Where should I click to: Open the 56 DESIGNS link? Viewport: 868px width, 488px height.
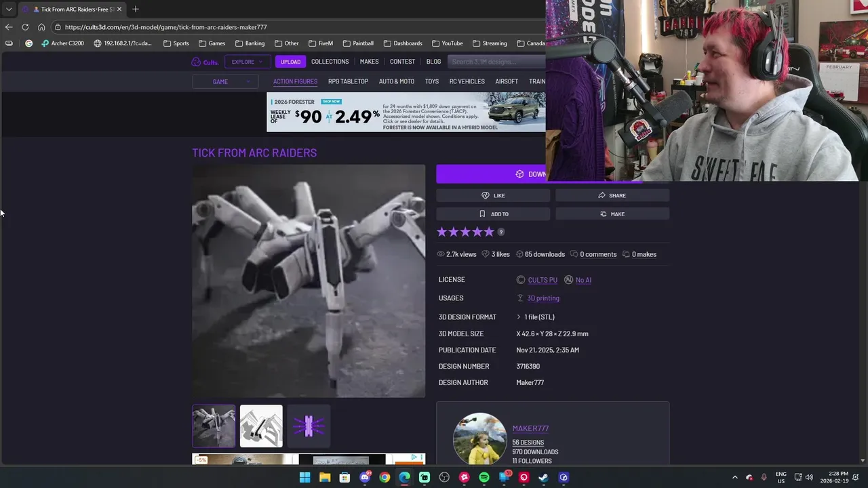528,443
